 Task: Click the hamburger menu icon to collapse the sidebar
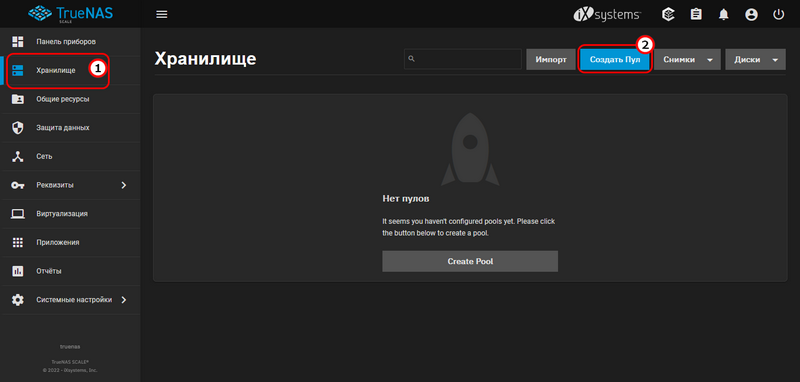[162, 14]
